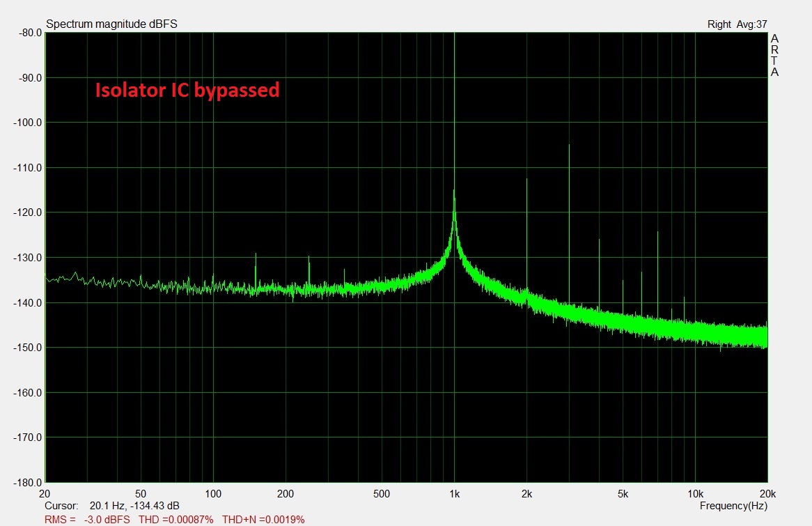Image resolution: width=812 pixels, height=526 pixels.
Task: Click the 100 frequency axis label
Action: coord(213,494)
